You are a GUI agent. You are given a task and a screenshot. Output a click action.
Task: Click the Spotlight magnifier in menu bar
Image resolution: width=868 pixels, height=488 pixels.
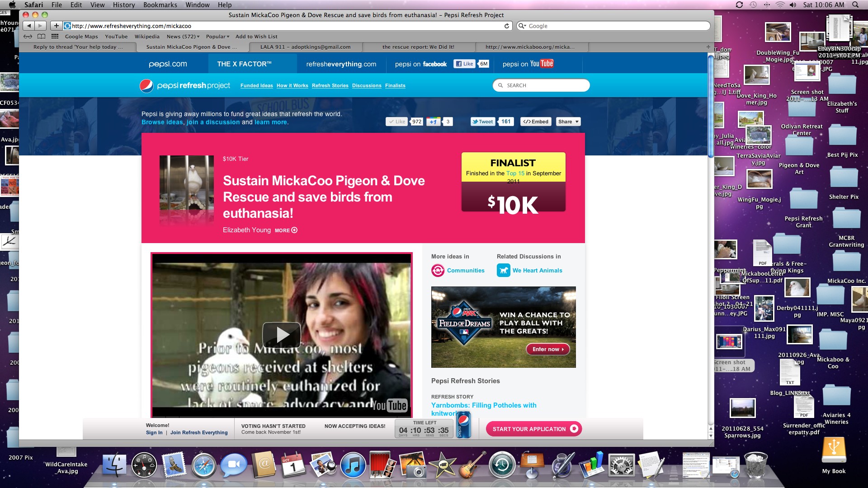855,5
